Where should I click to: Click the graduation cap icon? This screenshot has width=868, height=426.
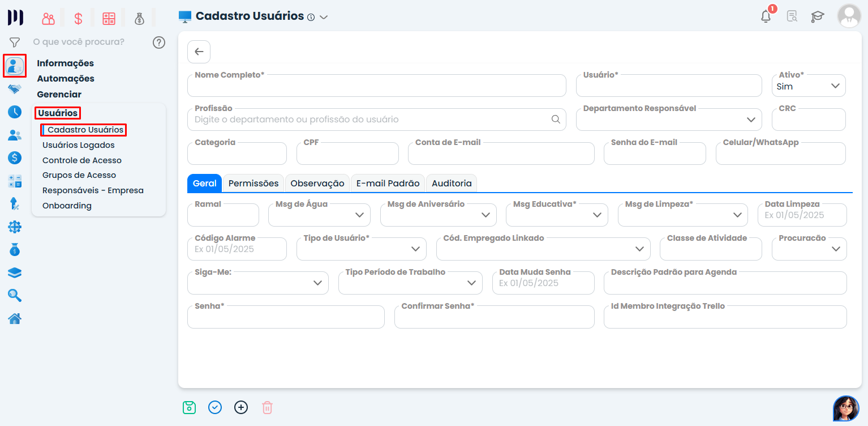818,16
